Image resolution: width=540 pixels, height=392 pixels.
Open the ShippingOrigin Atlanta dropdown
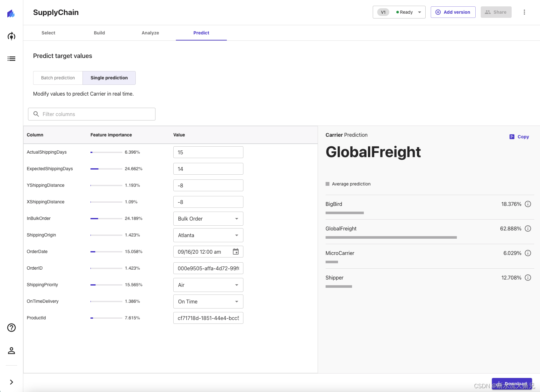click(208, 235)
